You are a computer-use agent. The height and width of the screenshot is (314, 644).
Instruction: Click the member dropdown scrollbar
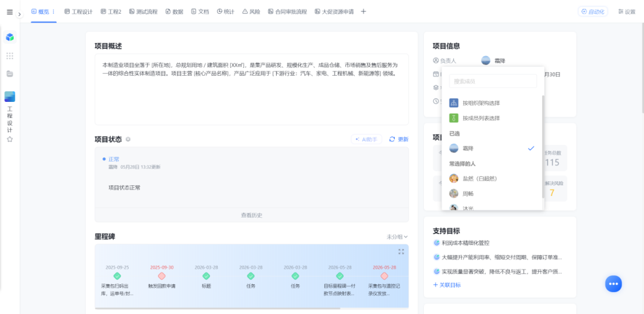(543, 147)
